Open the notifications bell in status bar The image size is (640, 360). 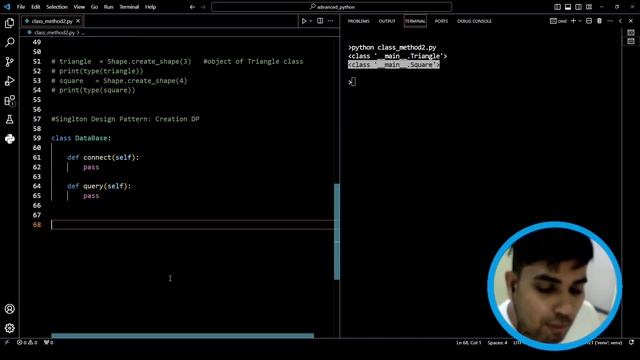point(631,342)
